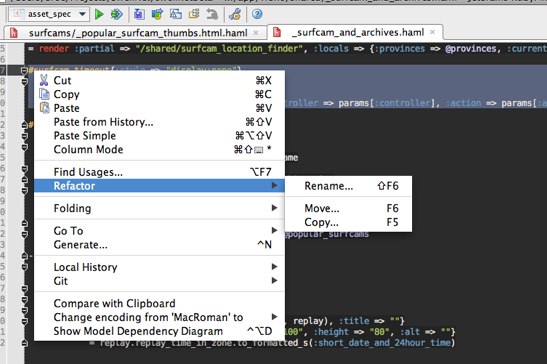Click the render keyword in the first code line
The width and height of the screenshot is (547, 364).
[x=54, y=48]
